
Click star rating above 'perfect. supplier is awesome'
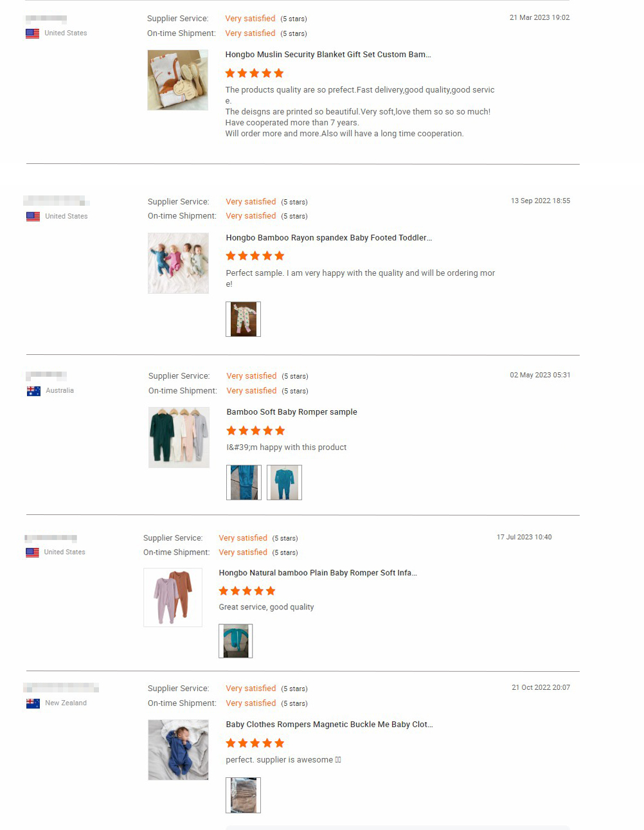255,743
